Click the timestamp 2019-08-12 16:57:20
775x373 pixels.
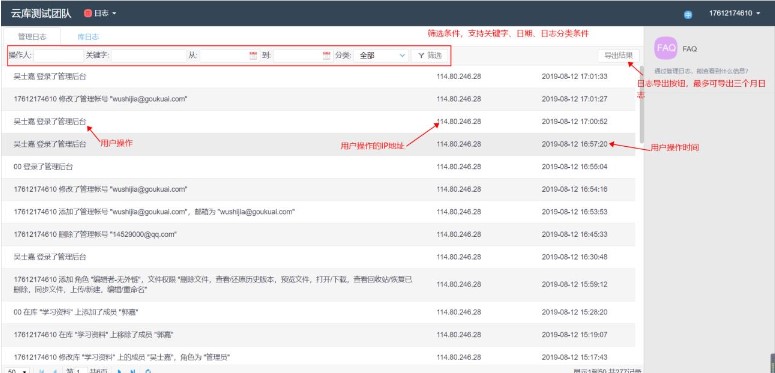tap(574, 144)
